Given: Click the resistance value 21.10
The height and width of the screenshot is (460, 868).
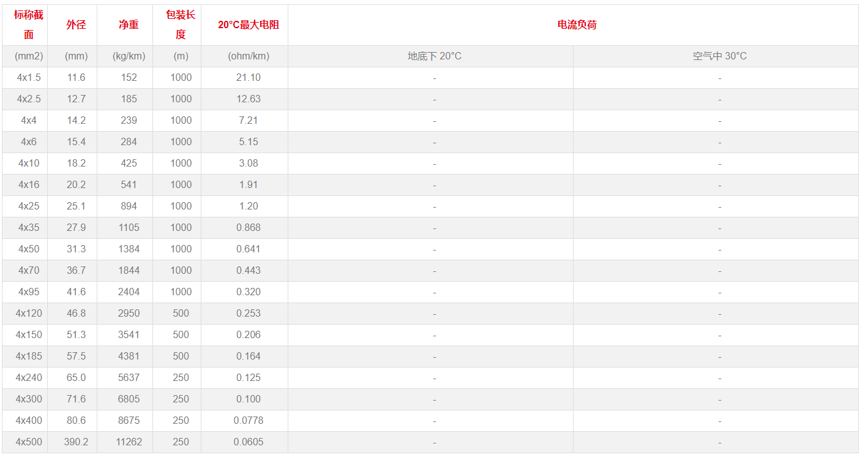Looking at the screenshot, I should tap(249, 78).
